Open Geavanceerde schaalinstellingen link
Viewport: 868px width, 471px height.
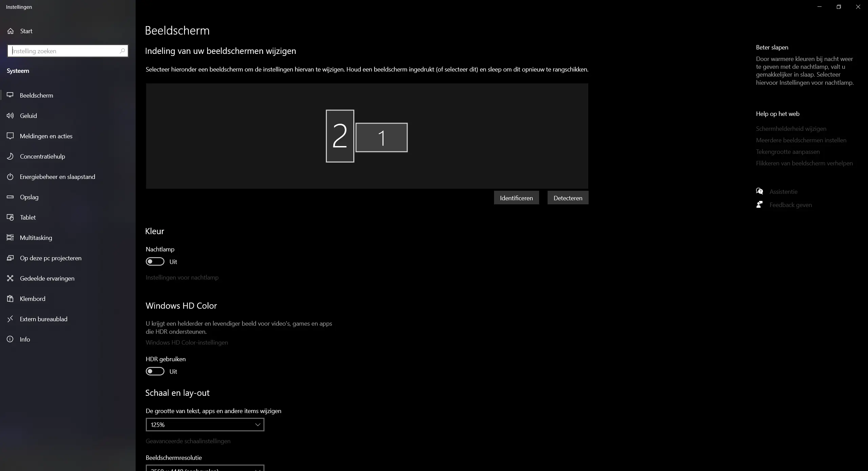coord(188,441)
